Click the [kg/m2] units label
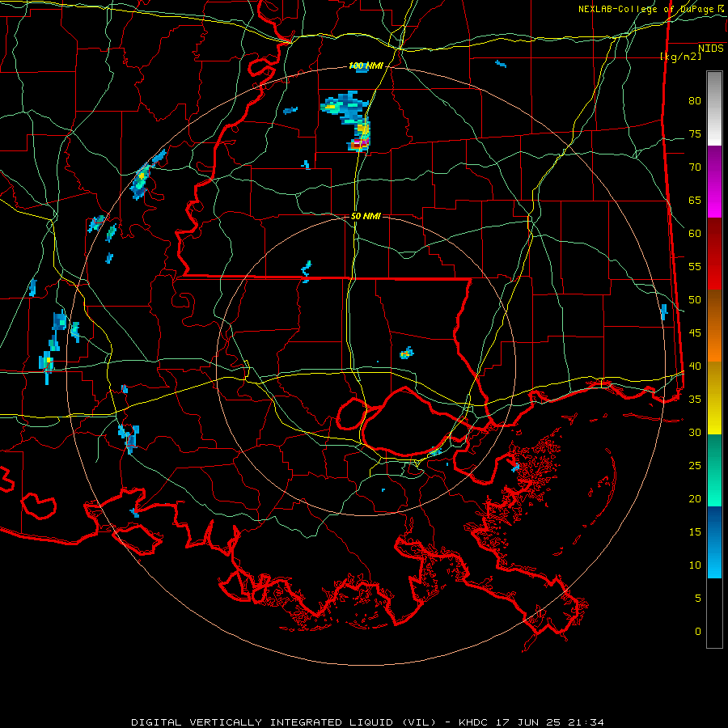This screenshot has height=728, width=728. pos(680,56)
